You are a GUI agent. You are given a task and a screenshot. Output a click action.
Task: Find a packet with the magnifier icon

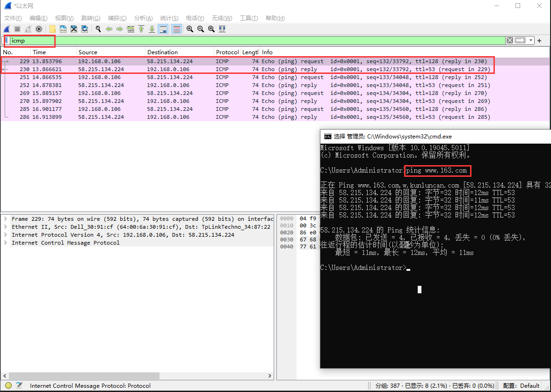point(98,29)
